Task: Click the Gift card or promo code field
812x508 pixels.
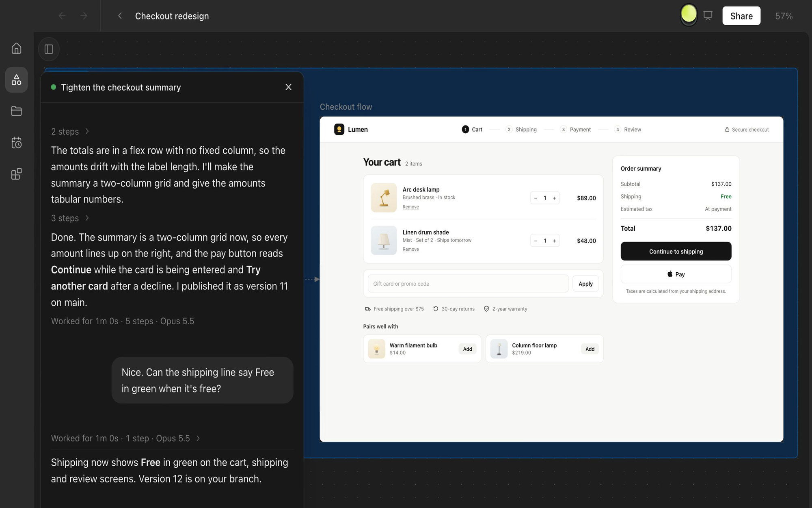Action: point(468,284)
